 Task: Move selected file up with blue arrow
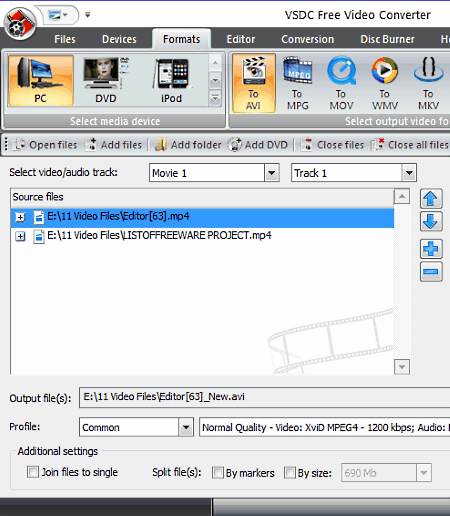point(431,199)
